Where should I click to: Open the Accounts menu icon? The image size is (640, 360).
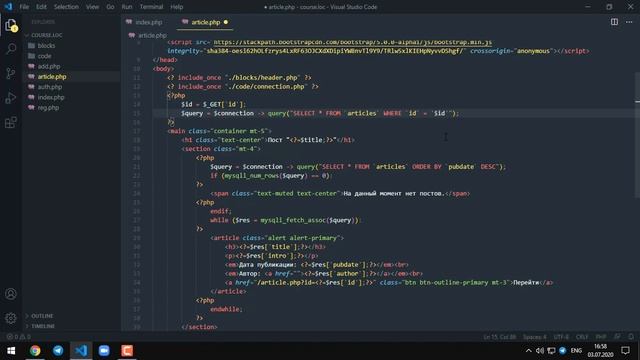point(11,294)
